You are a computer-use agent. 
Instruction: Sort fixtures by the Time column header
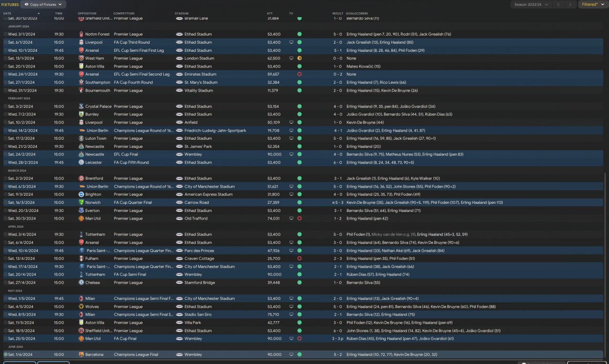pyautogui.click(x=59, y=13)
